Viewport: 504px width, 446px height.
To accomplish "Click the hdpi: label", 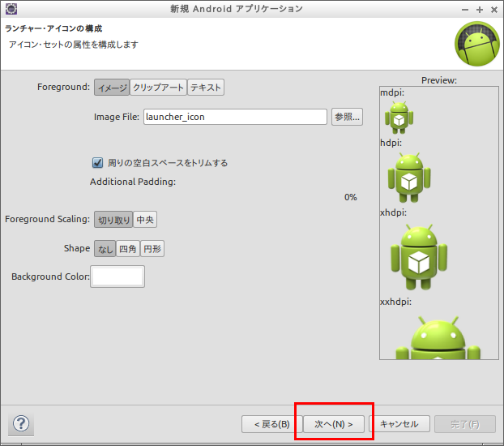I will (x=391, y=143).
